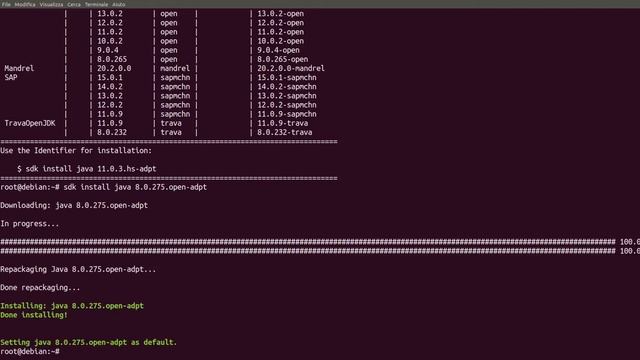Click the identifier 11.0.9-sapmchn
The image size is (640, 360).
(287, 114)
